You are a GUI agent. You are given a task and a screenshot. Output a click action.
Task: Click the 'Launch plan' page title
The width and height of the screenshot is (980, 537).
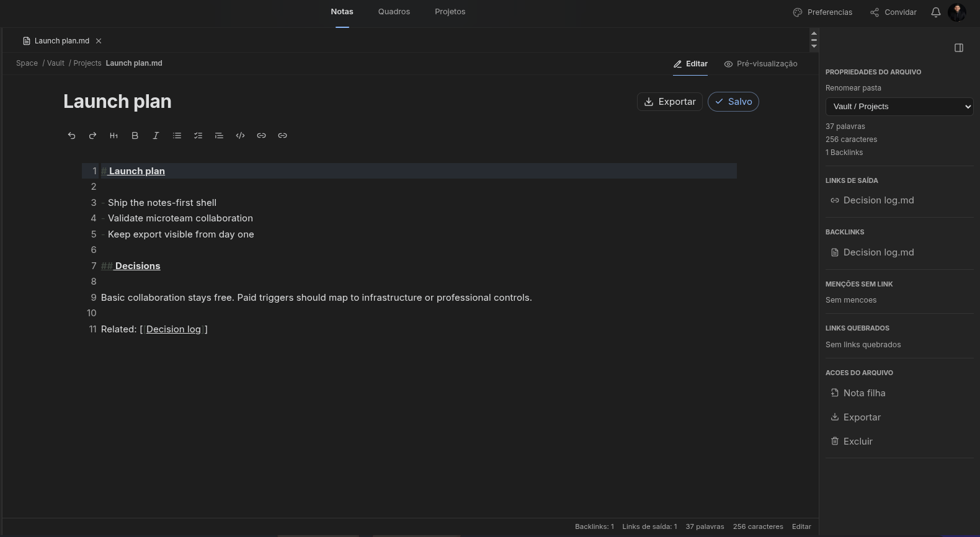117,102
